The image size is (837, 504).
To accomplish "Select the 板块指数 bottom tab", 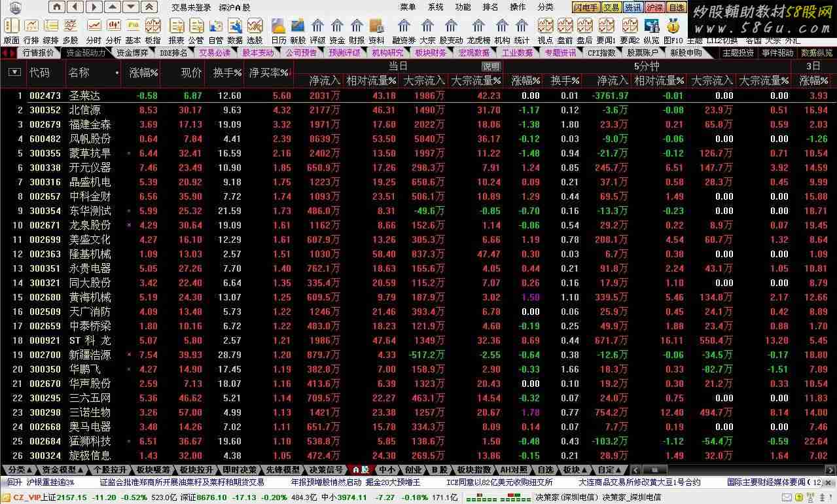I will coord(474,470).
